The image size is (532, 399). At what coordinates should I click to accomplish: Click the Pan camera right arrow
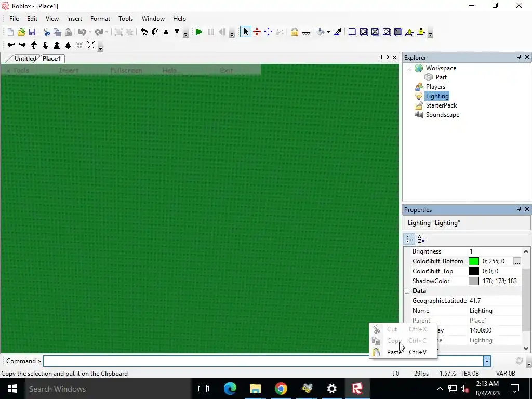coord(22,45)
